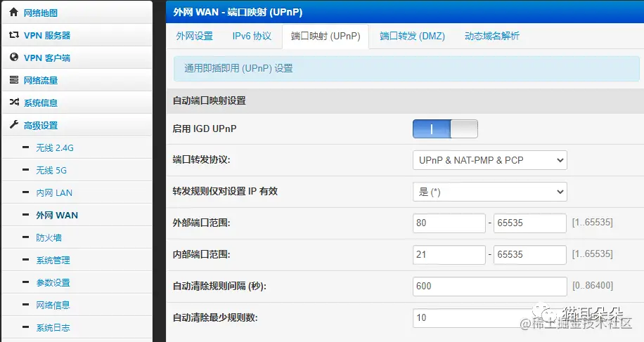Expand 高级设置 menu section
This screenshot has width=644, height=342.
coord(41,126)
